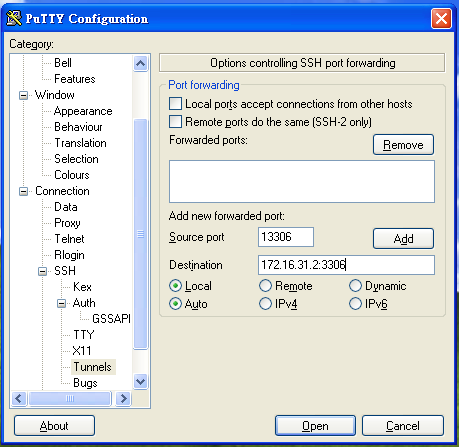Click the Add button
Viewport: 459px width, 447px height.
tap(403, 239)
